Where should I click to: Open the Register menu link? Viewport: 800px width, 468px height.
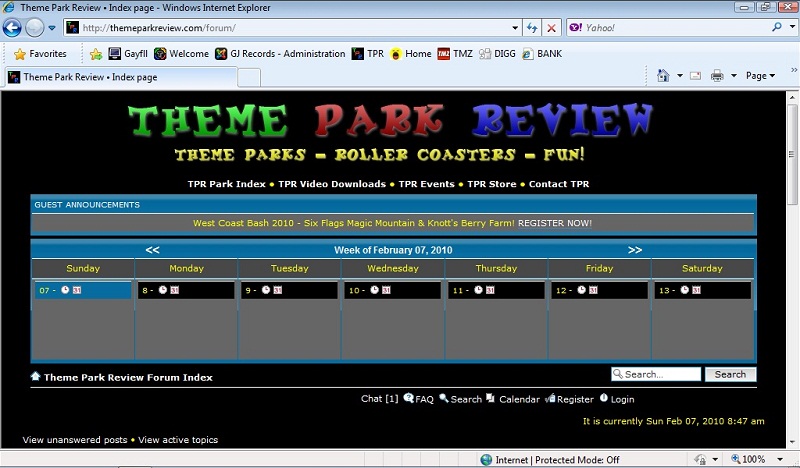tap(569, 399)
